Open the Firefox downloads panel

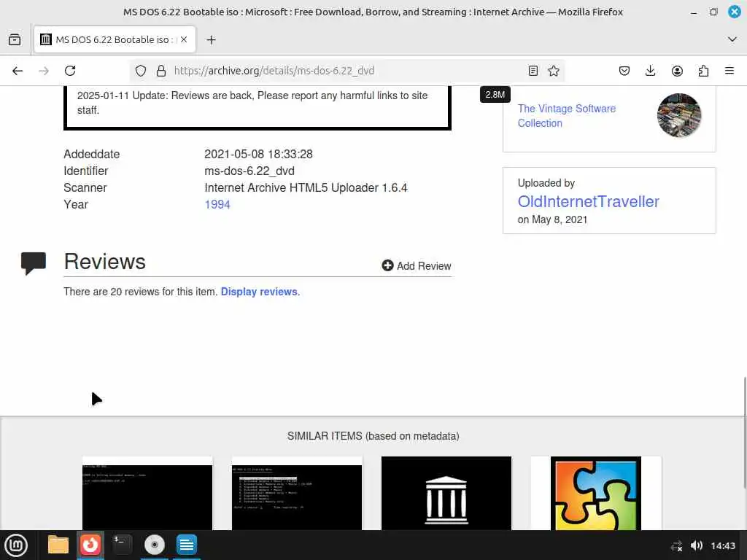[650, 71]
